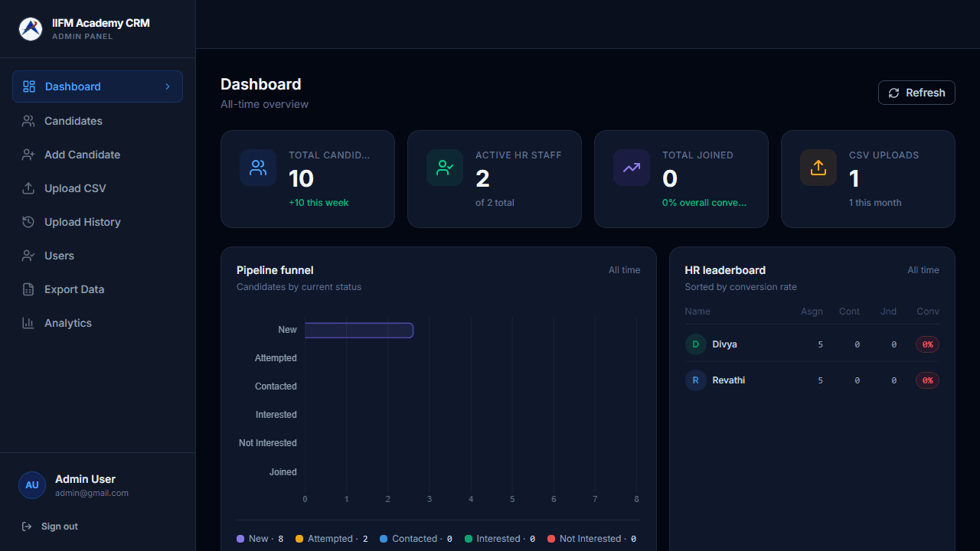Viewport: 980px width, 551px height.
Task: Click the admin@gmail.com email text
Action: (92, 493)
